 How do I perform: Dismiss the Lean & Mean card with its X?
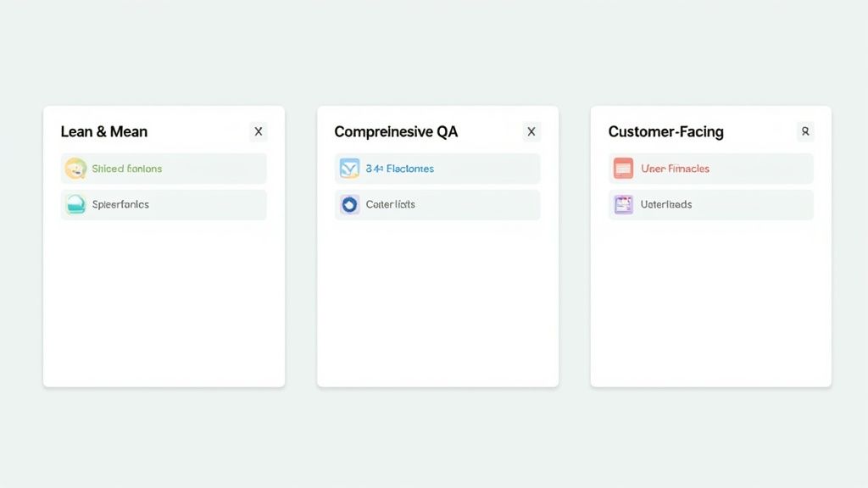click(258, 131)
